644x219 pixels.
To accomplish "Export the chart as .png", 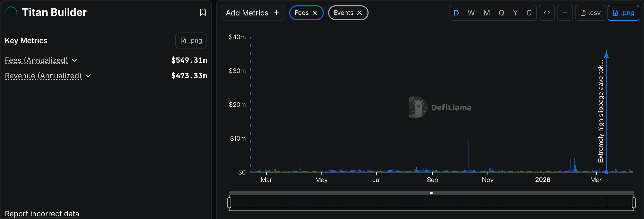I will 623,13.
